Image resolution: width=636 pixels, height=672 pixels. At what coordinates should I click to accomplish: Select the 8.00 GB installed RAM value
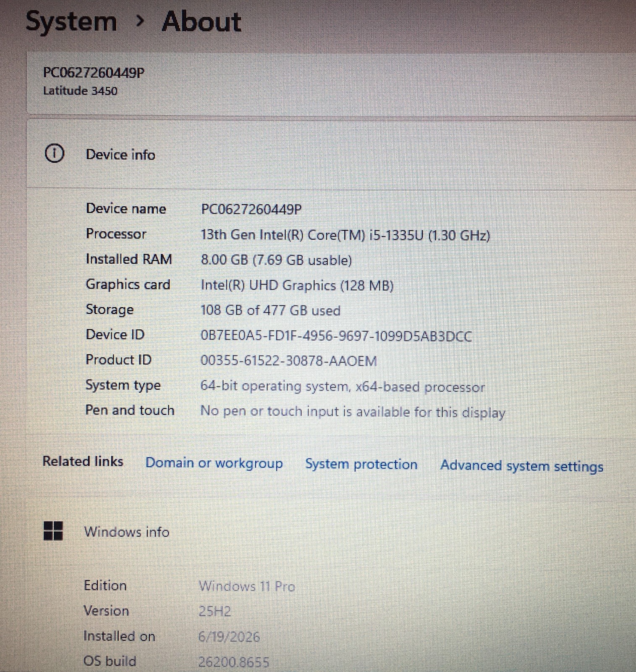[x=276, y=260]
